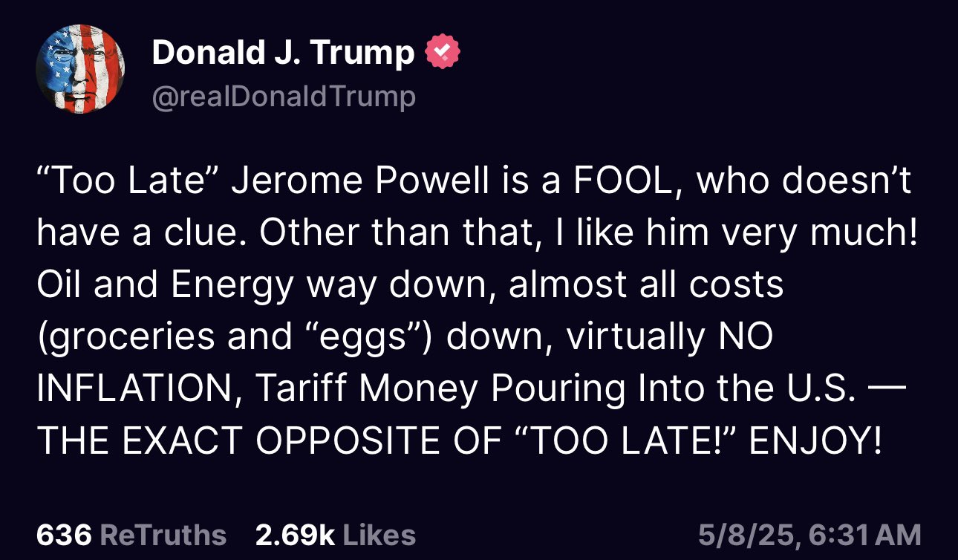Click ENJOY! at the end of the post
Viewport: 958px width, 560px height.
pos(816,441)
